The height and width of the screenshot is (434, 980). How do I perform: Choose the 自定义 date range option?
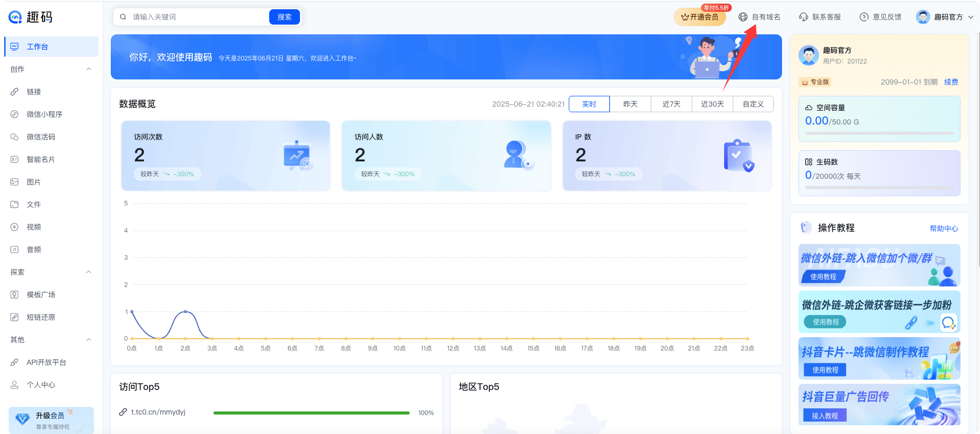(753, 104)
